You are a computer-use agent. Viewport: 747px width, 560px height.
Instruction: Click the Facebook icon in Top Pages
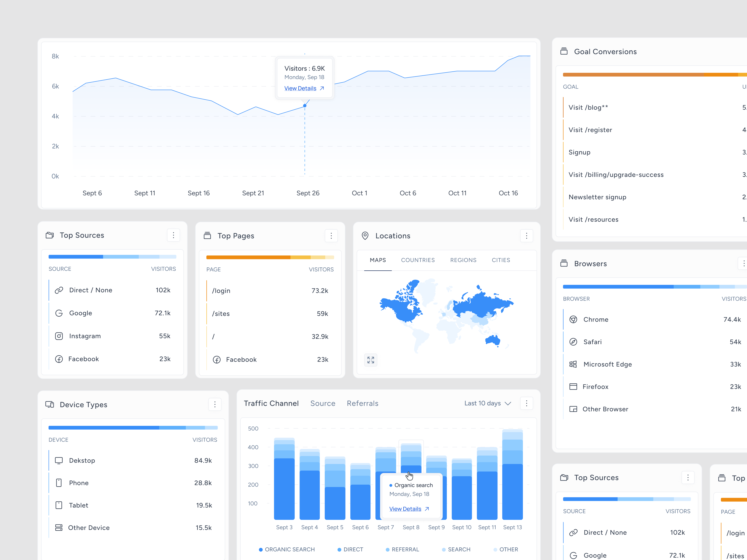[216, 360]
